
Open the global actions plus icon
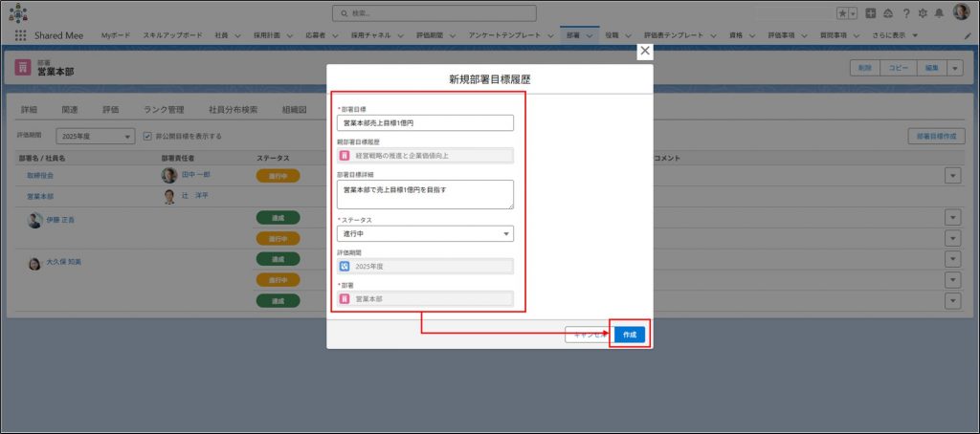(x=870, y=13)
